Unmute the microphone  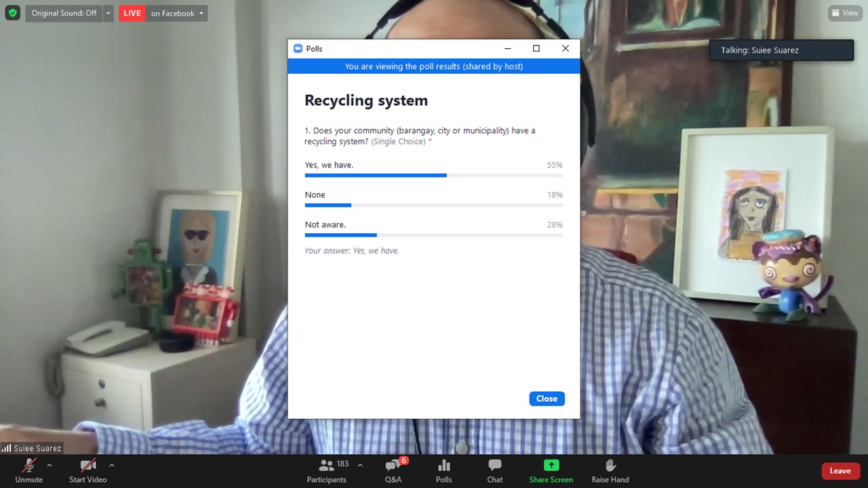28,470
